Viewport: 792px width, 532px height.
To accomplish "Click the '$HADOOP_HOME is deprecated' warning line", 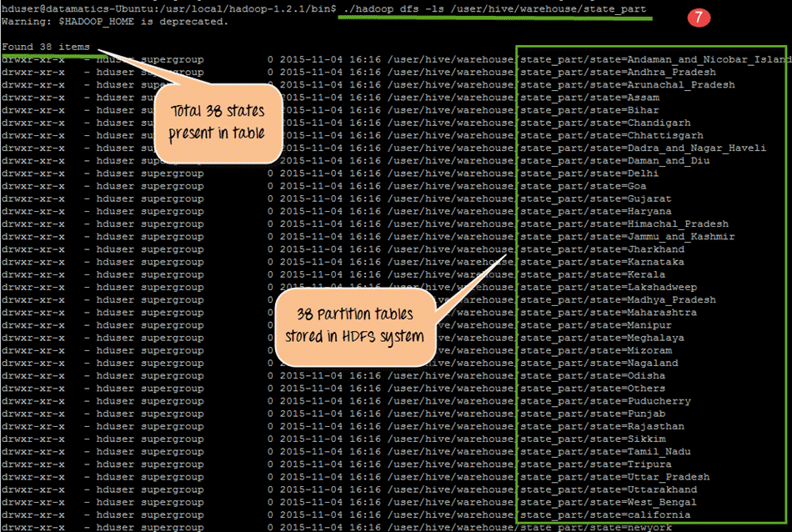I will tap(114, 21).
